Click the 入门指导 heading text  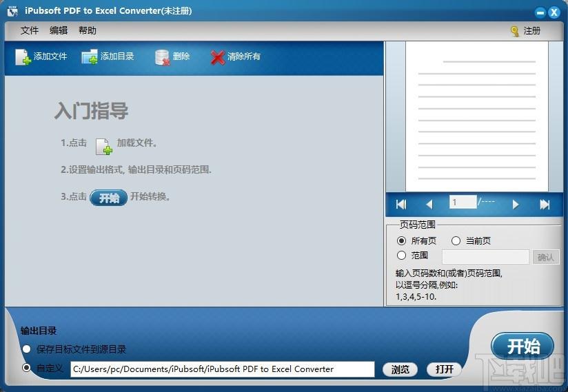[91, 110]
